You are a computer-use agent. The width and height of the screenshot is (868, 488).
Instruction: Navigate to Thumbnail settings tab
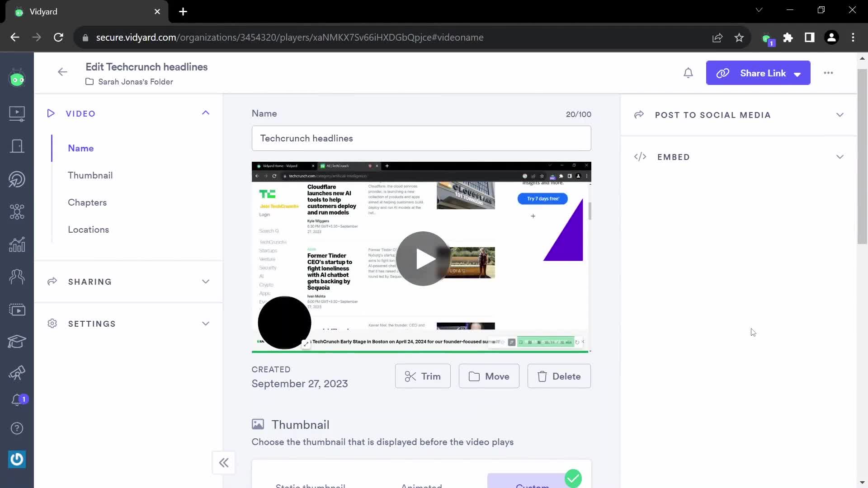click(x=90, y=175)
